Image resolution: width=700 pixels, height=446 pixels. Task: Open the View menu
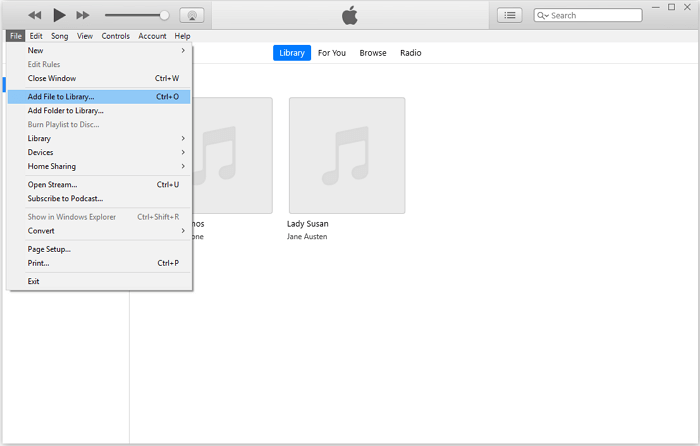(85, 36)
